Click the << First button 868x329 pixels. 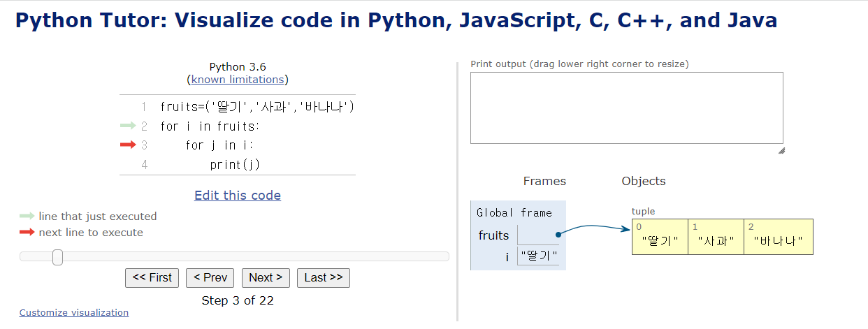[x=152, y=277]
